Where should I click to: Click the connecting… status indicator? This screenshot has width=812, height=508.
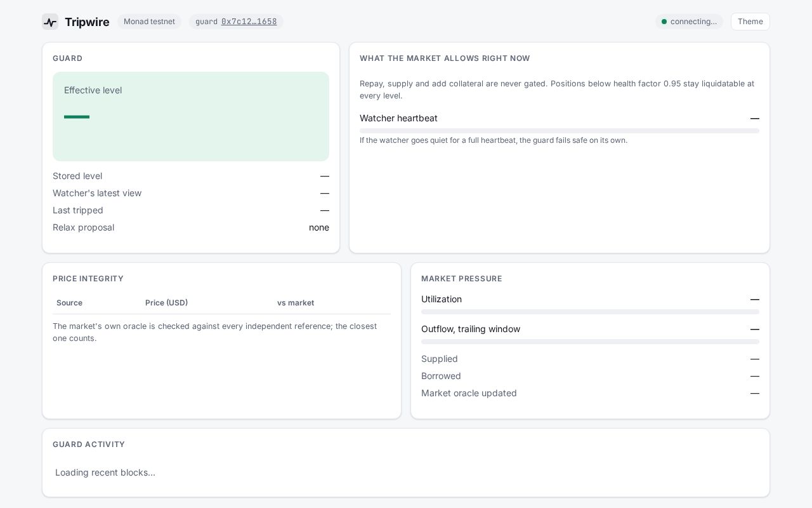click(689, 22)
